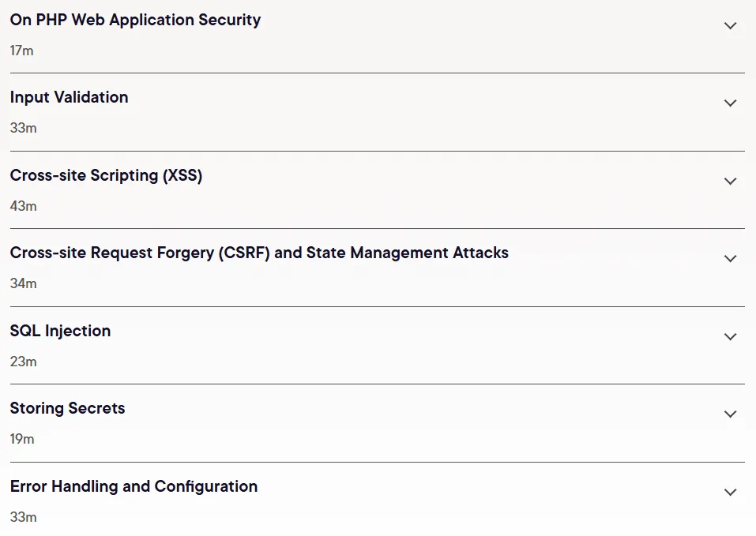Click the 17m duration under On PHP Web Application Security
The height and width of the screenshot is (536, 756).
click(x=21, y=51)
